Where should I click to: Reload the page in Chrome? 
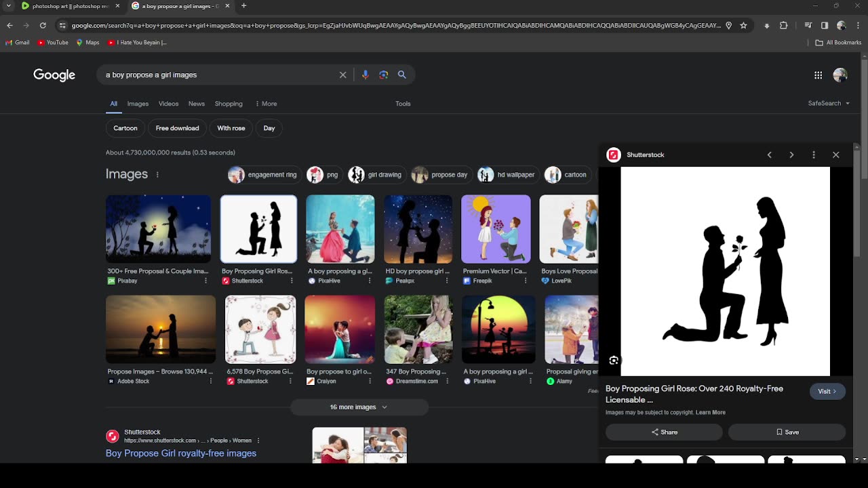pyautogui.click(x=43, y=26)
